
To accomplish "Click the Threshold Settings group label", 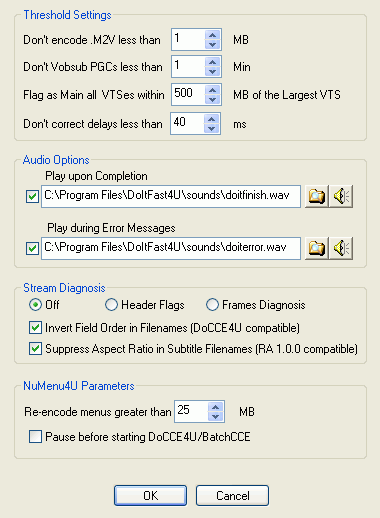I will point(67,15).
